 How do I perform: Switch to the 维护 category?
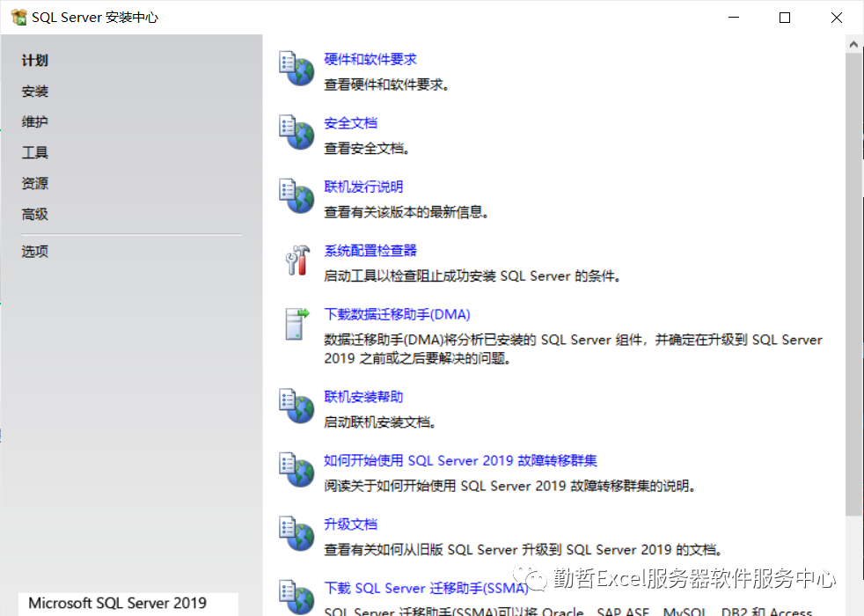34,121
